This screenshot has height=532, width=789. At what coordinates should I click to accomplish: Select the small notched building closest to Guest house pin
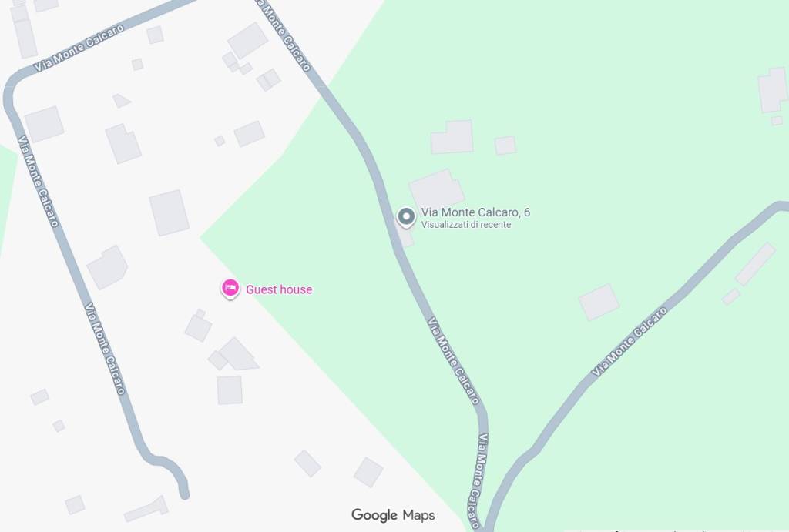[x=198, y=326]
